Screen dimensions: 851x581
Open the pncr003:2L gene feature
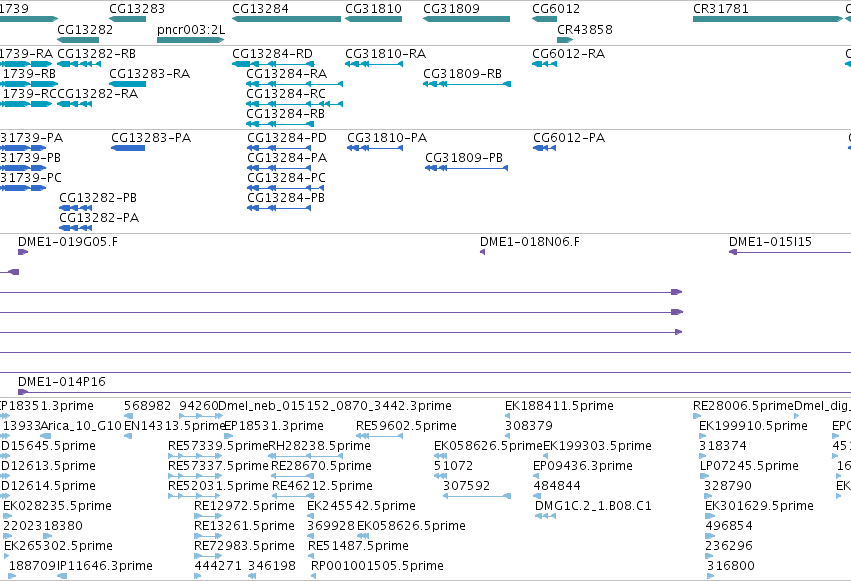[190, 40]
